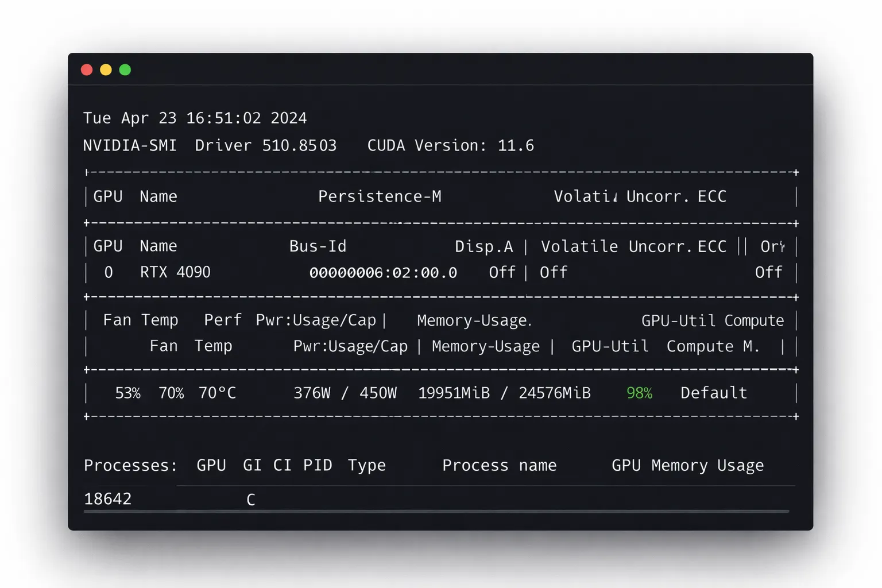Click the 'Bus-Id' column header
Image resolution: width=882 pixels, height=588 pixels.
318,246
